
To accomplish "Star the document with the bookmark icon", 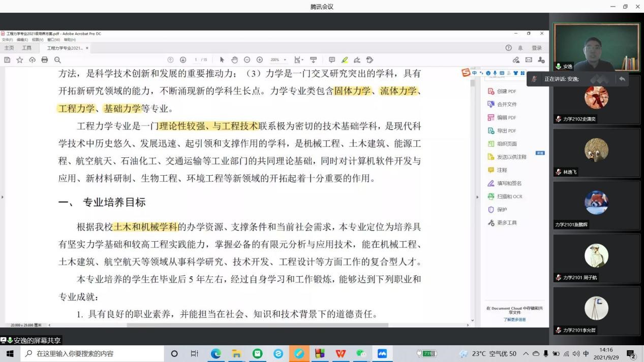I will [x=20, y=60].
